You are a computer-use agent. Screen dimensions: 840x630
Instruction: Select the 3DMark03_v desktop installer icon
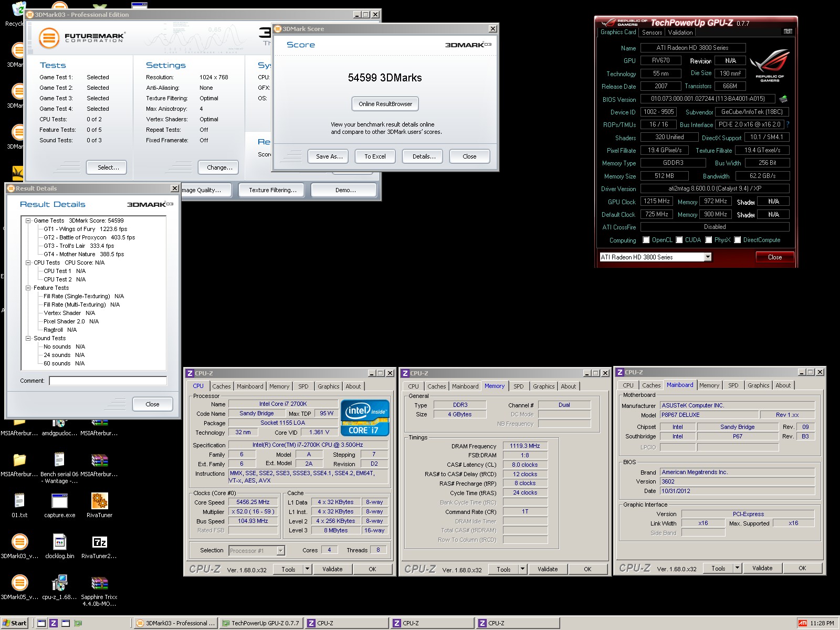(x=19, y=542)
